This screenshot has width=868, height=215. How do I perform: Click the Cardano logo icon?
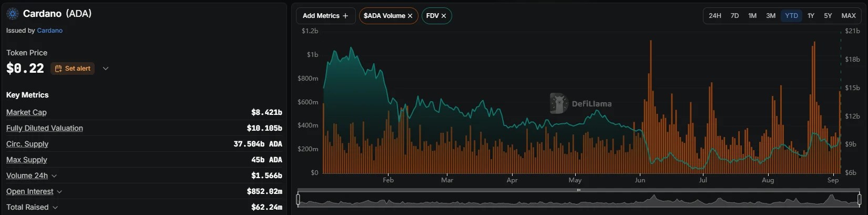tap(13, 14)
